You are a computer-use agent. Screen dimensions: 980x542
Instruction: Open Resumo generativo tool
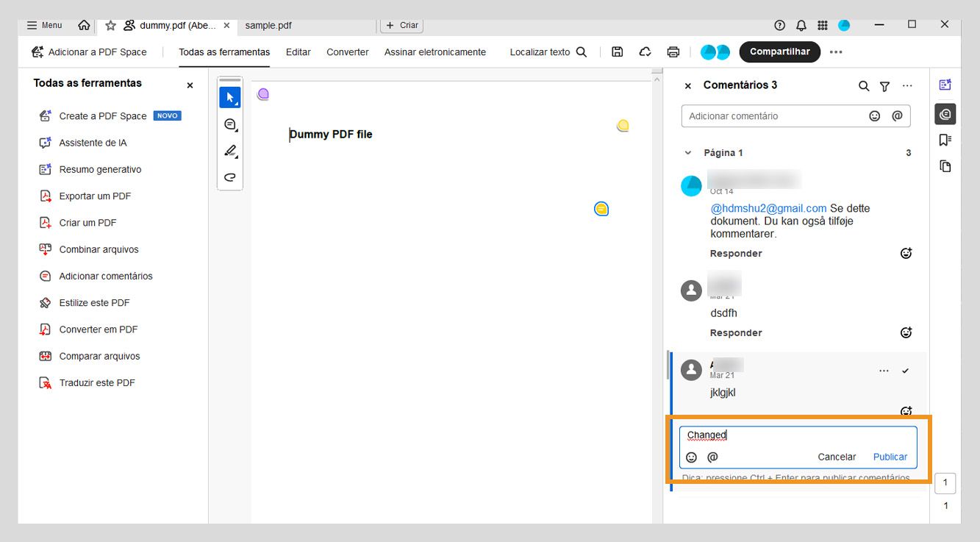tap(90, 169)
